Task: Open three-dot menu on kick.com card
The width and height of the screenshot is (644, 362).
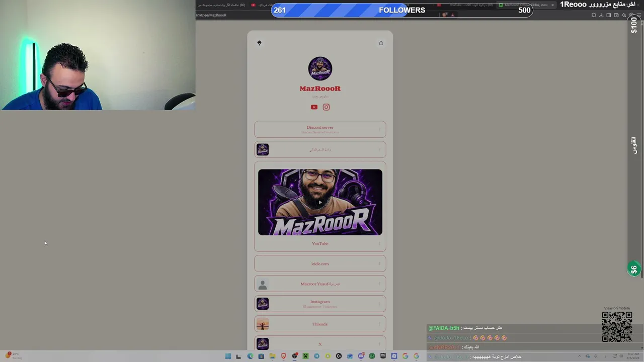Action: coord(380,264)
